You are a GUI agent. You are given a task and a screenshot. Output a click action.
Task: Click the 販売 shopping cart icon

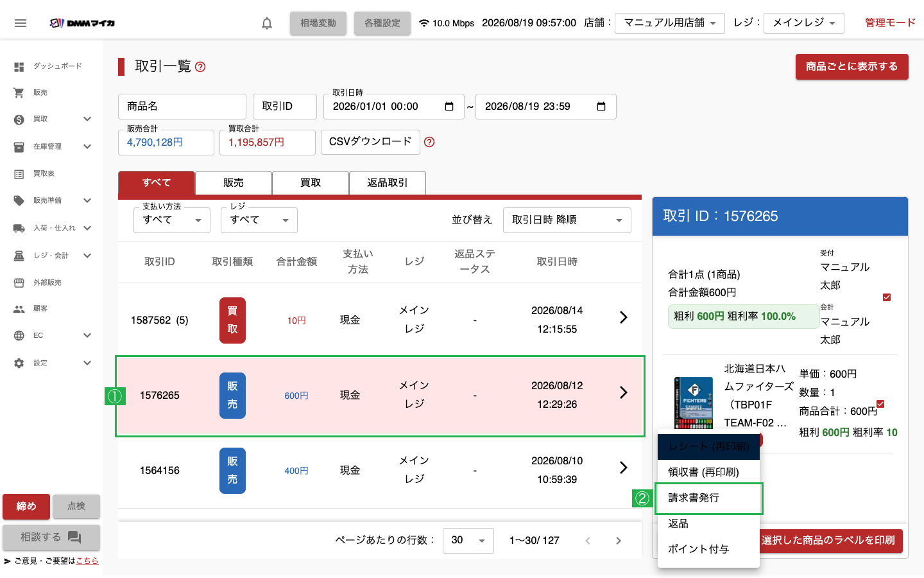tap(19, 92)
